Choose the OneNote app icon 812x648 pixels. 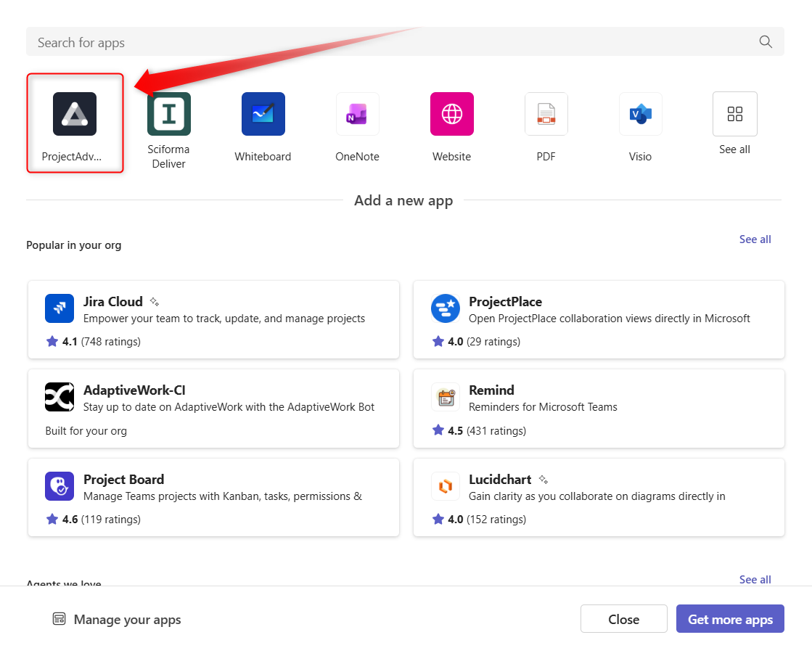click(357, 114)
